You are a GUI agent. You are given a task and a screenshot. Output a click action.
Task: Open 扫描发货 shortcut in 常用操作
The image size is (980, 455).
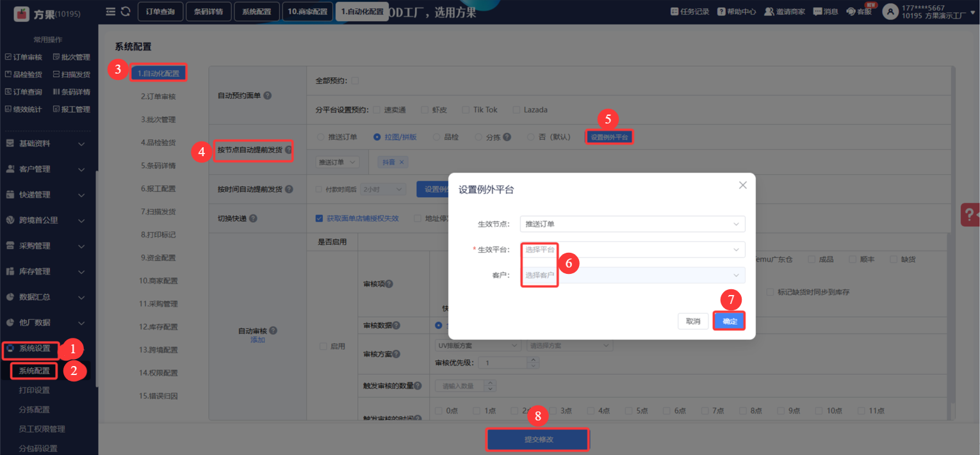coord(72,74)
